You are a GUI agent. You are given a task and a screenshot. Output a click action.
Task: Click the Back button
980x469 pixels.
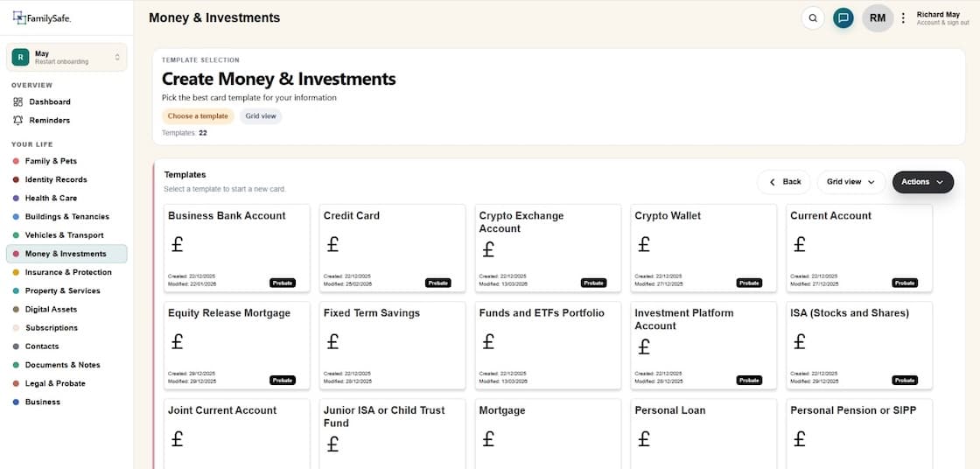[784, 182]
